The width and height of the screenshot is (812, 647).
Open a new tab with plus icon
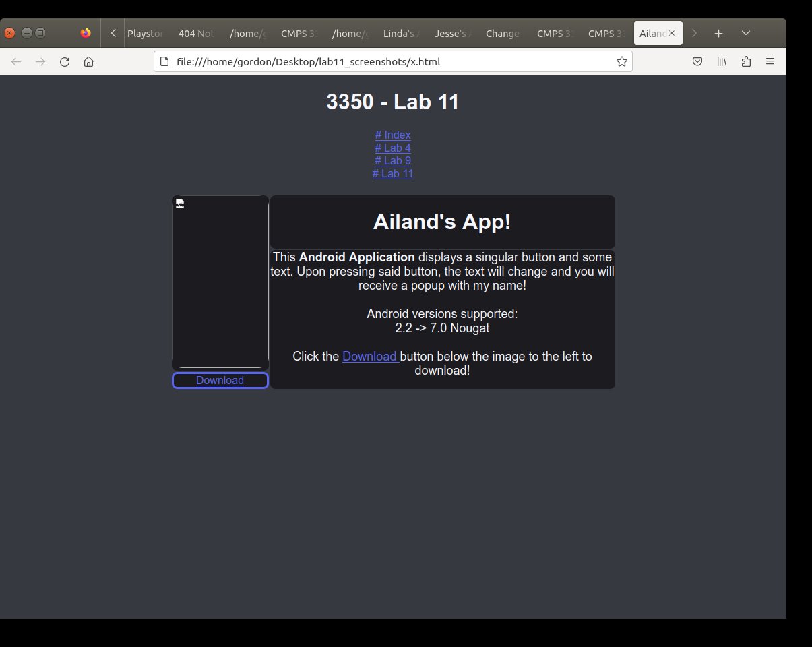tap(719, 33)
